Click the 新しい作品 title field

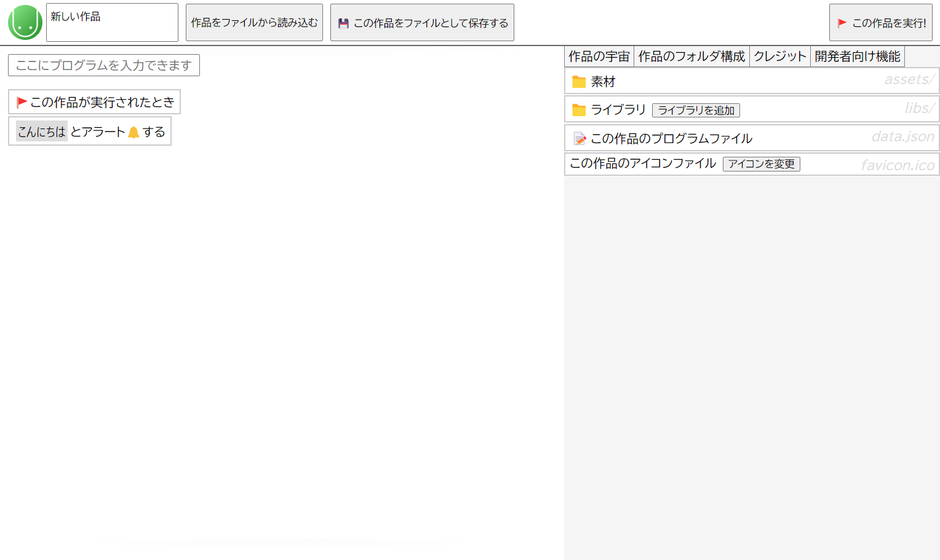point(112,23)
